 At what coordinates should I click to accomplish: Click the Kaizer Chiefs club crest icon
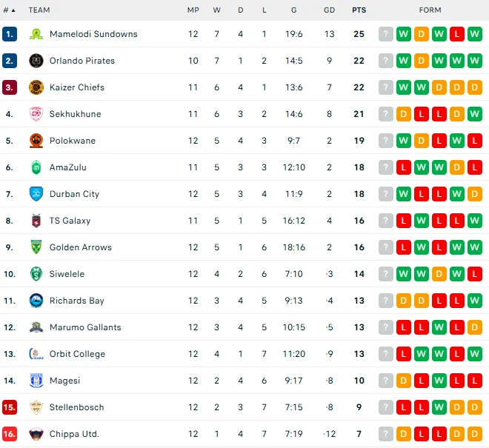[x=36, y=87]
